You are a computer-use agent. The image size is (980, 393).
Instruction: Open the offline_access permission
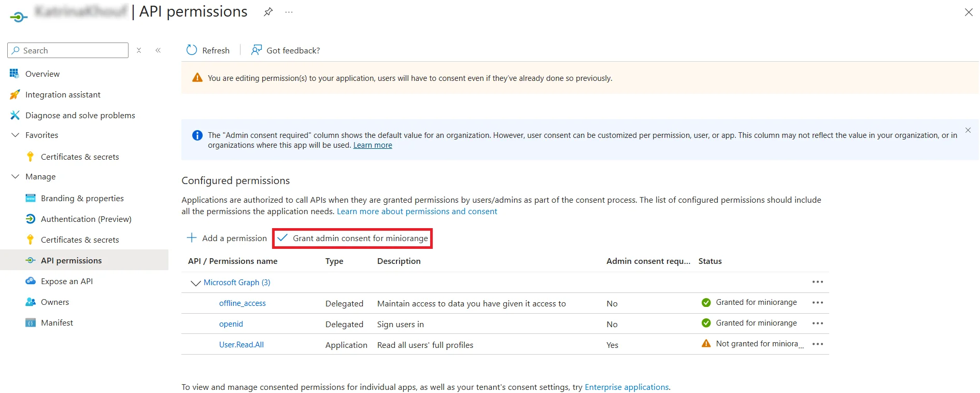[x=243, y=303]
